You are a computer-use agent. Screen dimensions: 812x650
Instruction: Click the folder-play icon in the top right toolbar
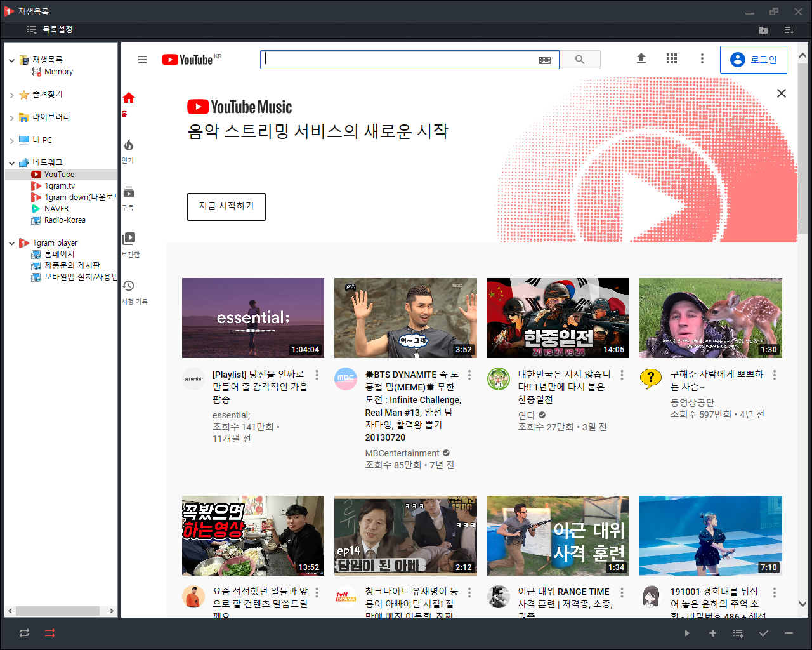763,30
